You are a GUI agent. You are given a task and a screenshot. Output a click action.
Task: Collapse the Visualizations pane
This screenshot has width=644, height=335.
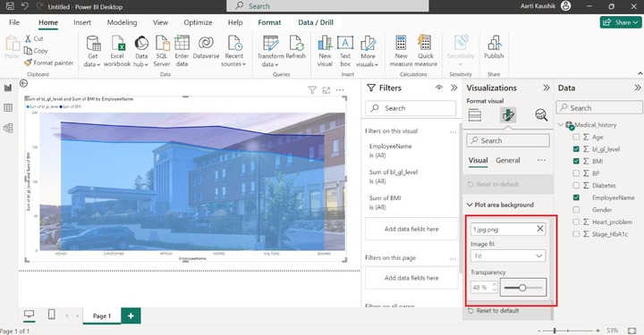(547, 88)
